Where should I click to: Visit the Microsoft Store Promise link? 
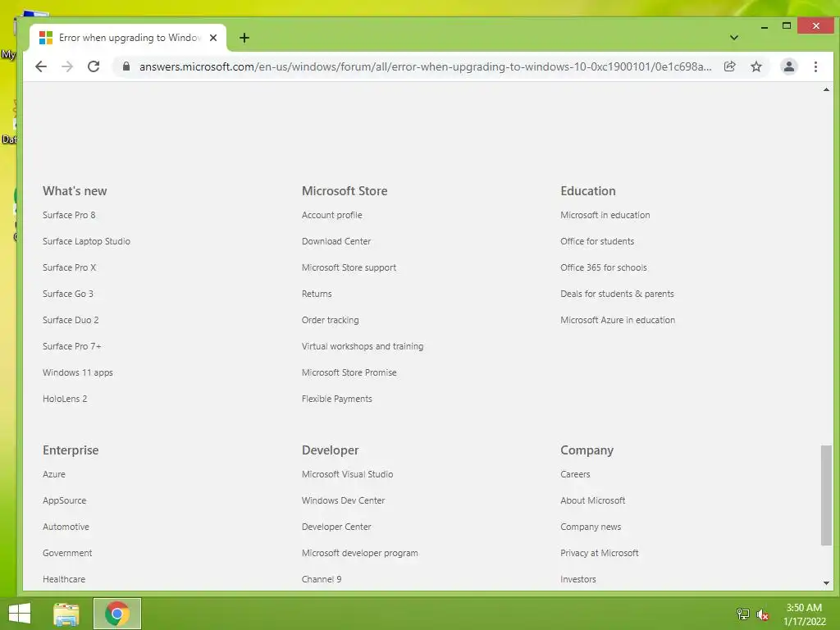[x=349, y=372]
